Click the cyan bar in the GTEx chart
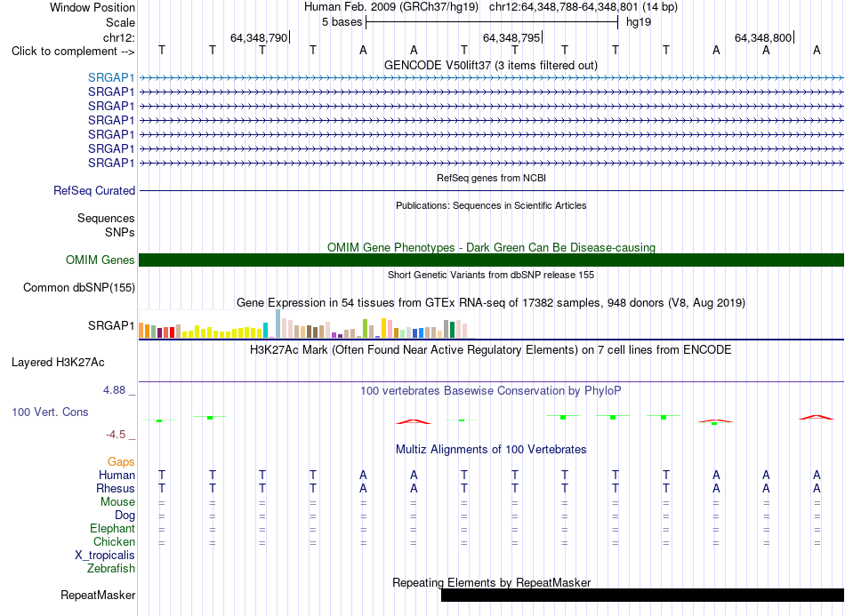Viewport: 845px width, 616px height. coord(266,330)
